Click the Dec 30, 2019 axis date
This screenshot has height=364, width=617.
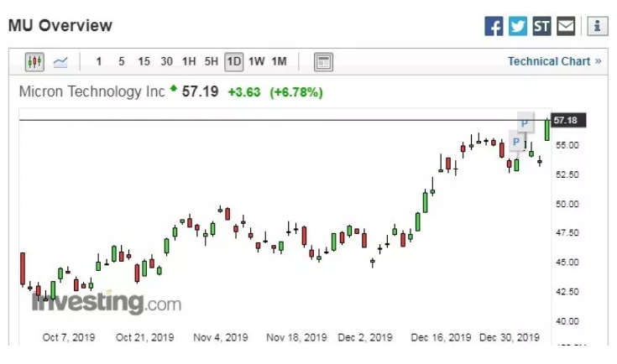[510, 337]
